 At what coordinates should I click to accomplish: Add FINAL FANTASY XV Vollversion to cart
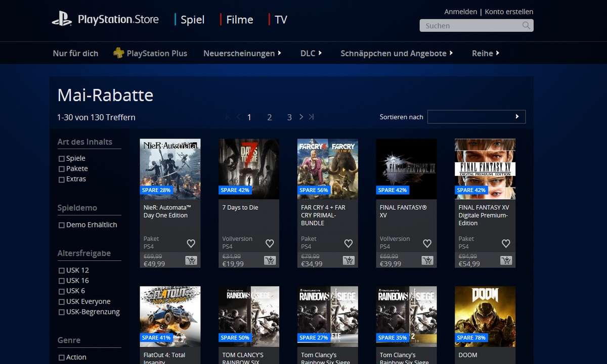click(x=427, y=260)
